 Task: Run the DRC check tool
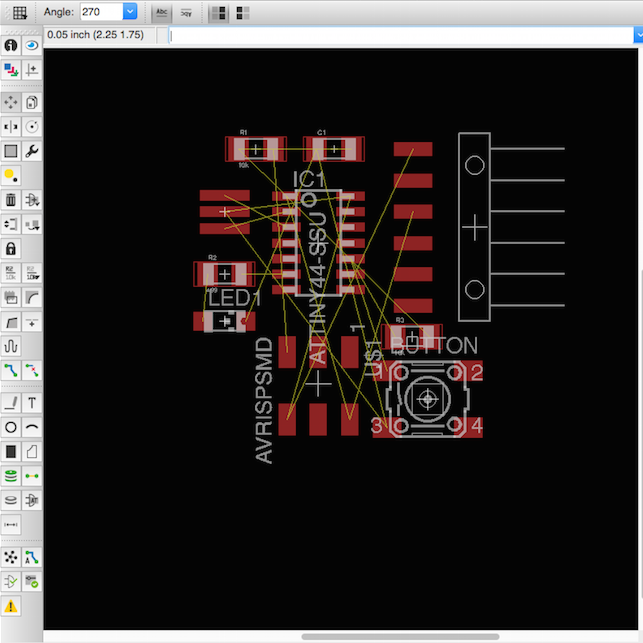[32, 581]
